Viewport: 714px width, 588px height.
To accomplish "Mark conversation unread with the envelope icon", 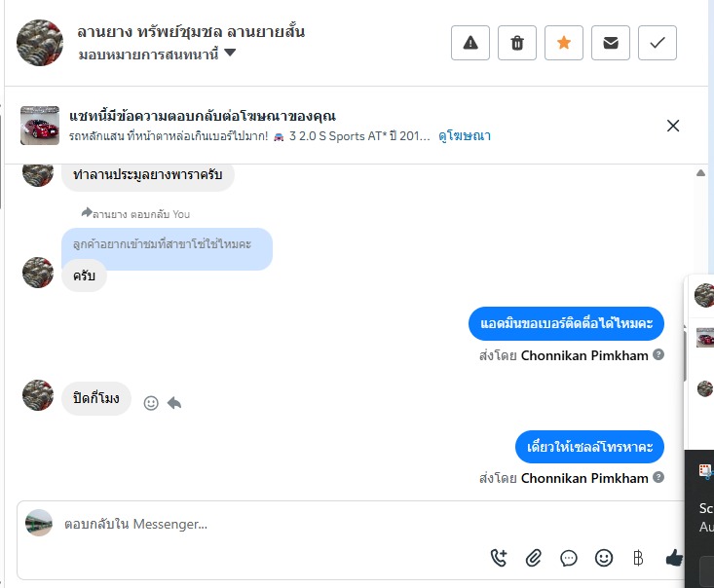I will pos(611,43).
